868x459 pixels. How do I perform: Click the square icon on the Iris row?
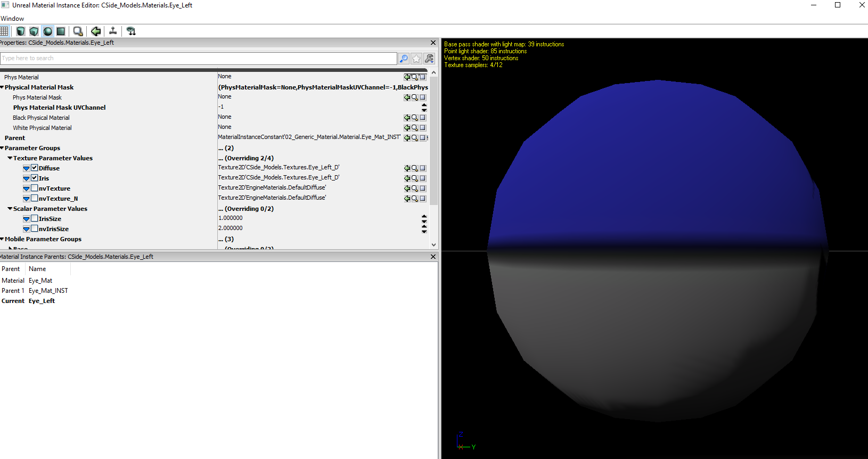point(423,178)
